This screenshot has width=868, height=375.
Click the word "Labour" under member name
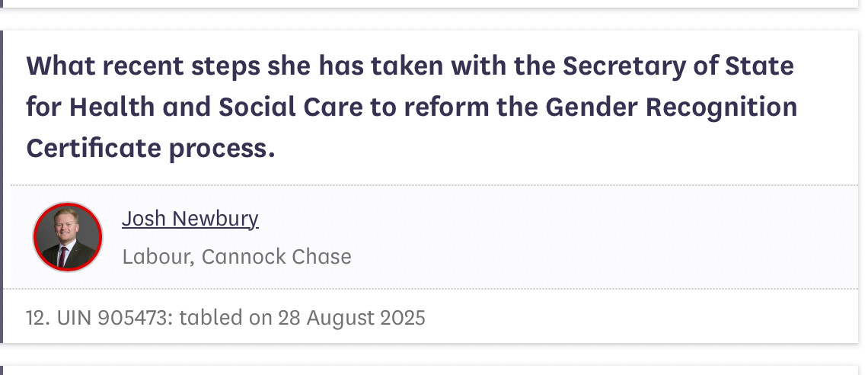pos(156,256)
